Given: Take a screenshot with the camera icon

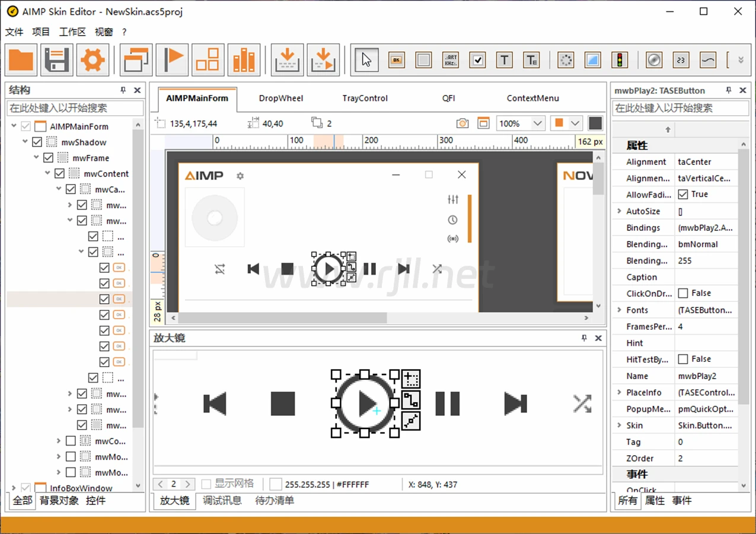Looking at the screenshot, I should pos(462,123).
